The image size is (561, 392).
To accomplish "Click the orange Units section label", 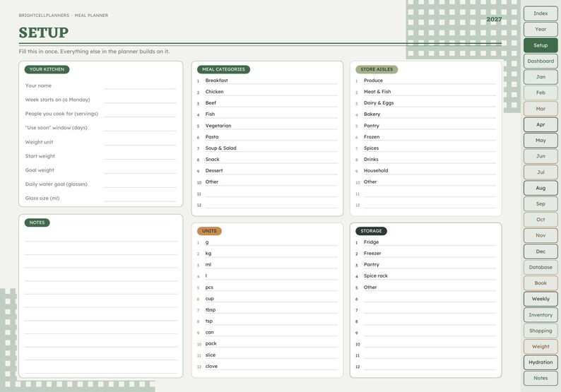I will pos(209,231).
